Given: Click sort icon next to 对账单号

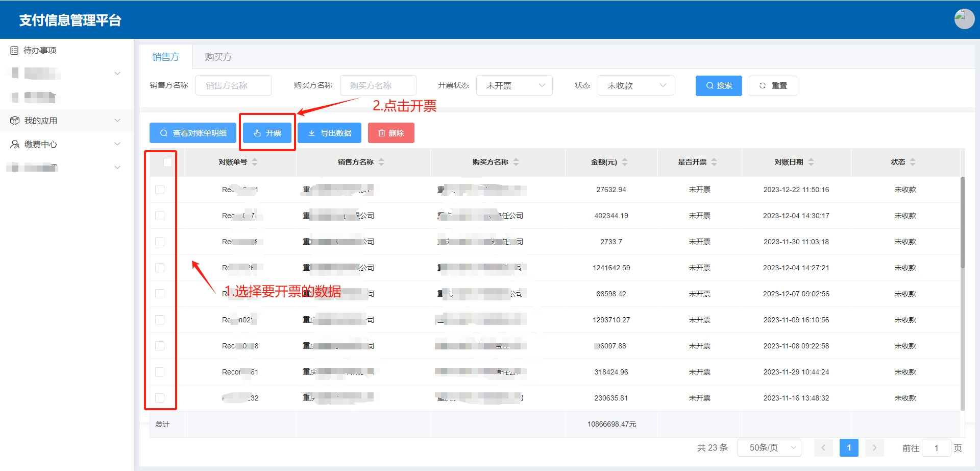Looking at the screenshot, I should pyautogui.click(x=255, y=162).
